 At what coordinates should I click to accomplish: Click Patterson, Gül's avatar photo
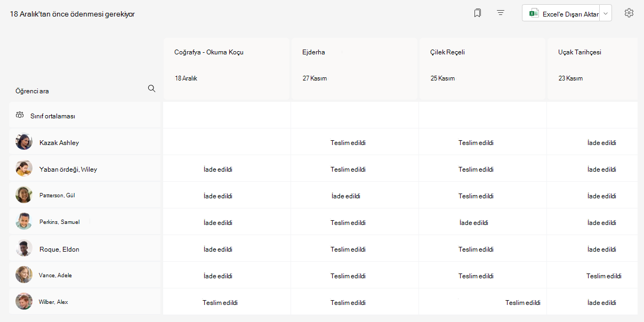24,195
